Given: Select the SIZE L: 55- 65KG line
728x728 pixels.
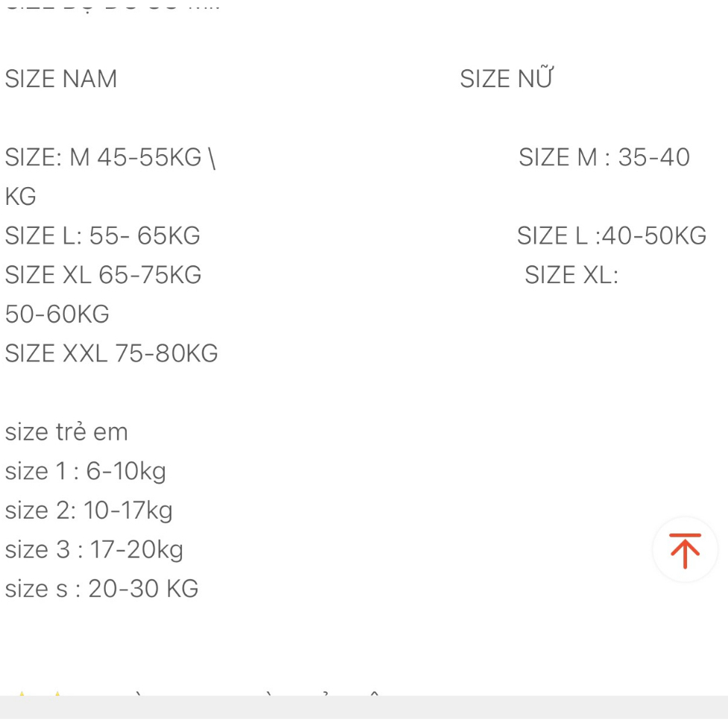Looking at the screenshot, I should (103, 236).
